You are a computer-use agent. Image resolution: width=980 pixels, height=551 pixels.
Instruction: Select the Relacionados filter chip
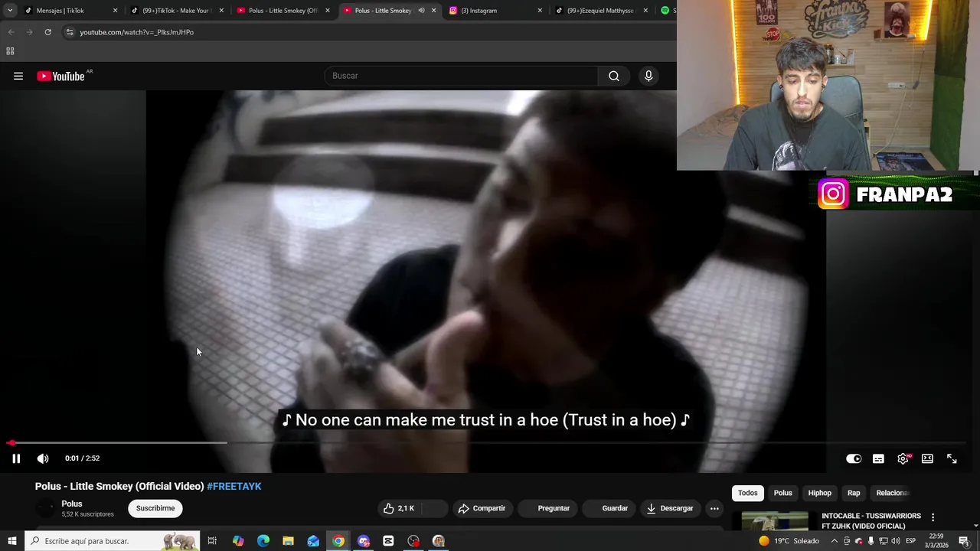coord(891,493)
